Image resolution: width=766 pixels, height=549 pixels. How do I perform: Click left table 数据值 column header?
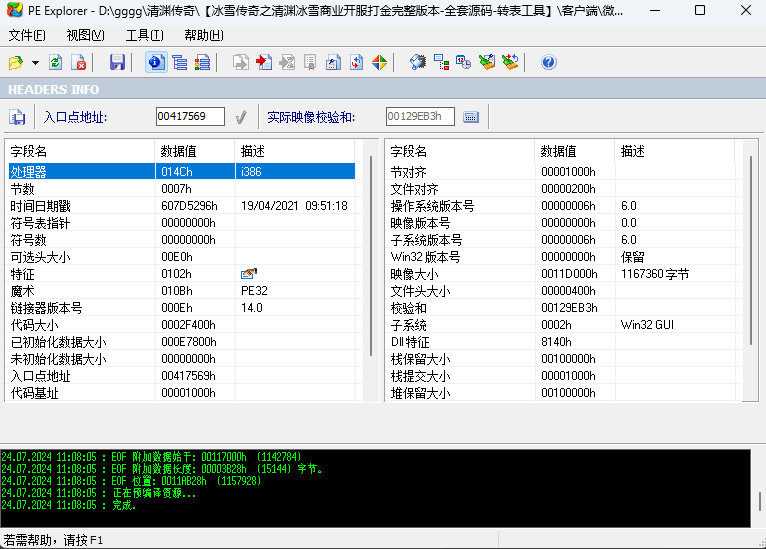(x=195, y=151)
